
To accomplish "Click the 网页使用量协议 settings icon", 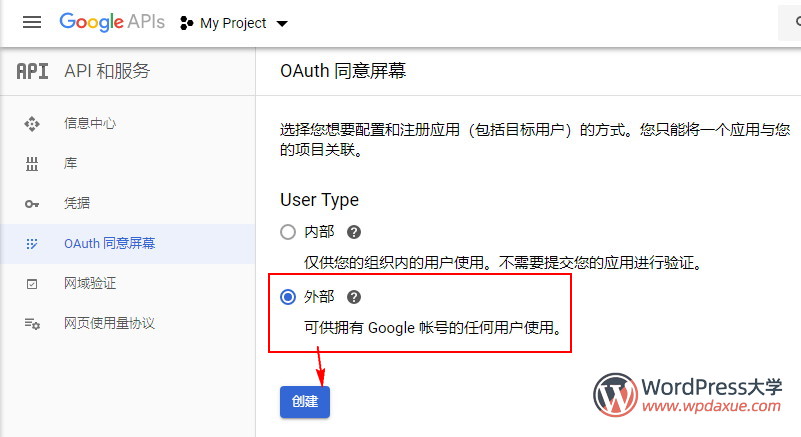I will click(x=32, y=324).
